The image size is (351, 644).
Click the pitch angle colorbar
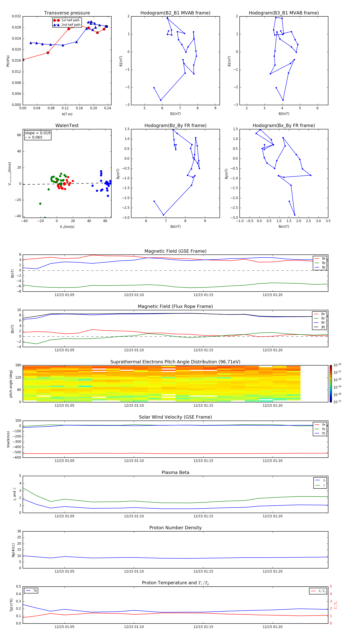pyautogui.click(x=331, y=383)
